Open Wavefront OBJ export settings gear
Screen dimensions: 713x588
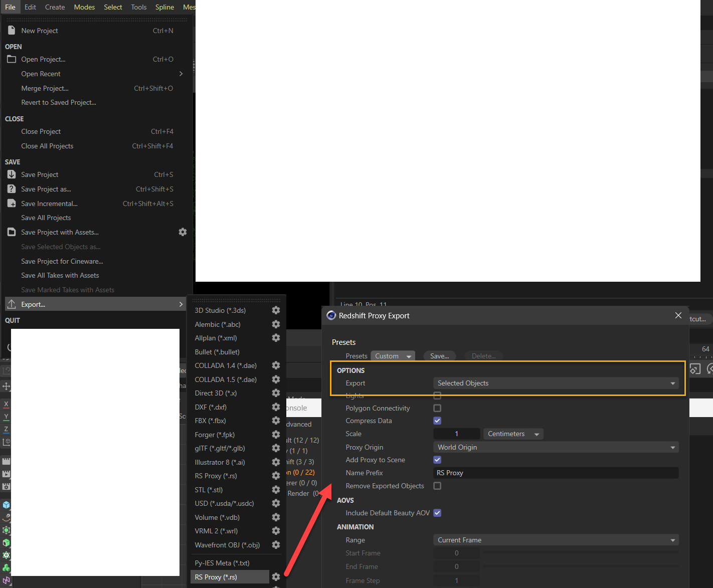pos(276,545)
